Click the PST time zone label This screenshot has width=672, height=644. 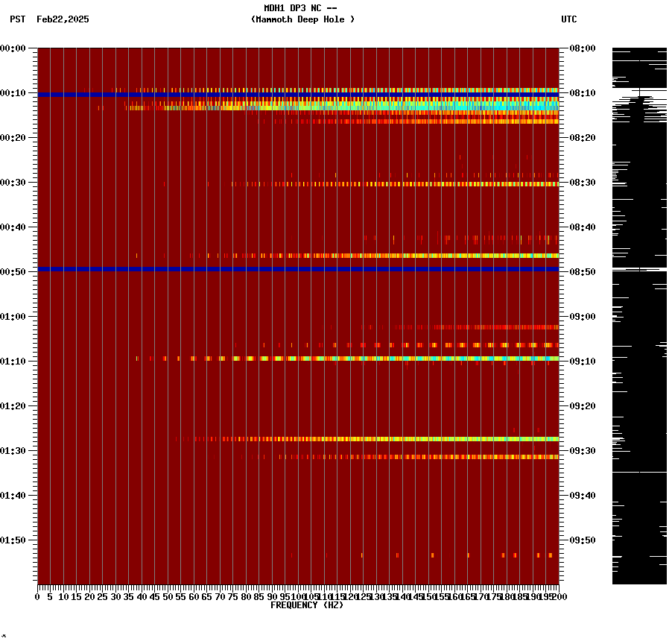pos(16,20)
